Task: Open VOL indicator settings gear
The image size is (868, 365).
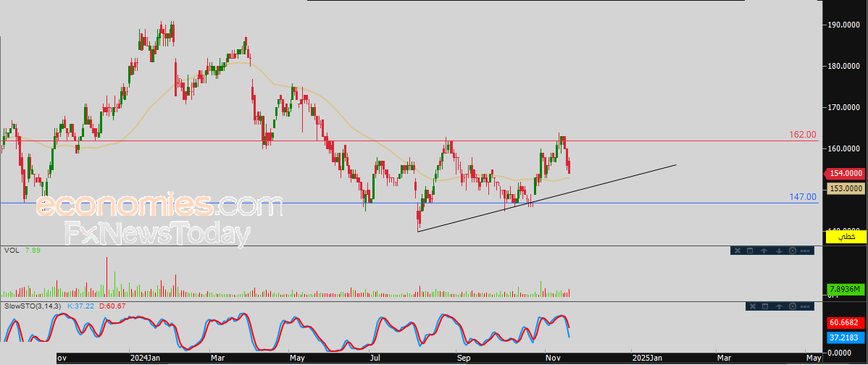Action: pos(793,251)
